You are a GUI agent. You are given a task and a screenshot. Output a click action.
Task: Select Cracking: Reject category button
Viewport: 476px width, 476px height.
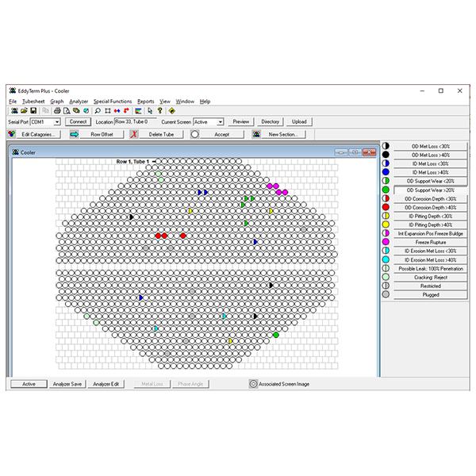pyautogui.click(x=430, y=277)
